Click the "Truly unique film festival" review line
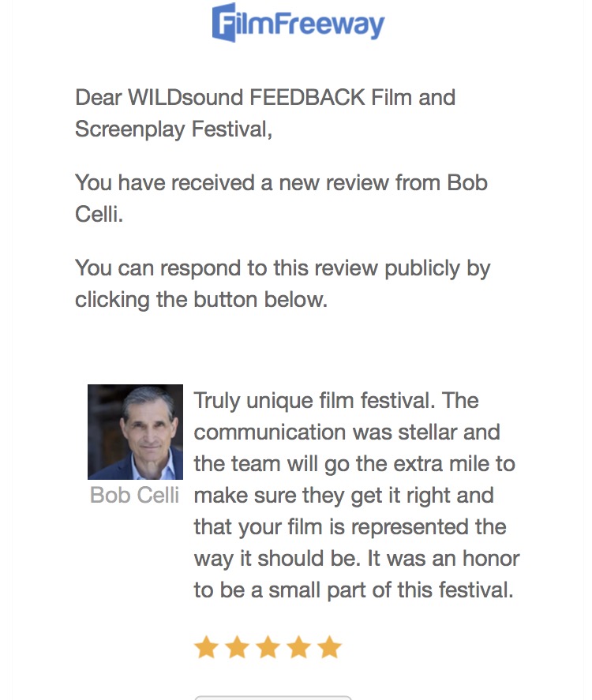Viewport: 592px width, 700px height. pyautogui.click(x=336, y=401)
